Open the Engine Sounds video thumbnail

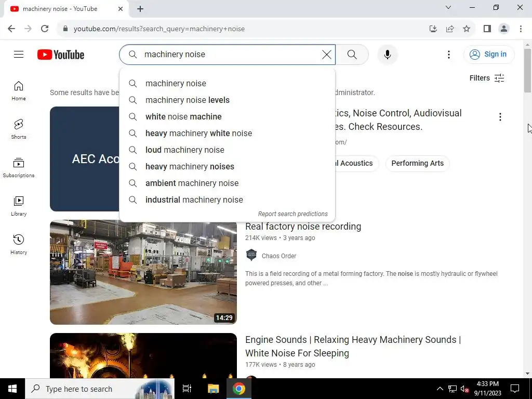(143, 355)
